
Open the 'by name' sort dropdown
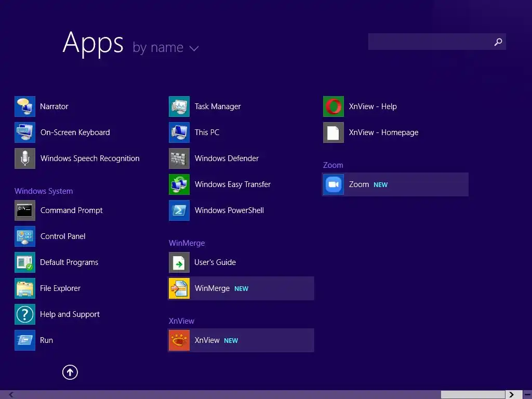[x=166, y=48]
